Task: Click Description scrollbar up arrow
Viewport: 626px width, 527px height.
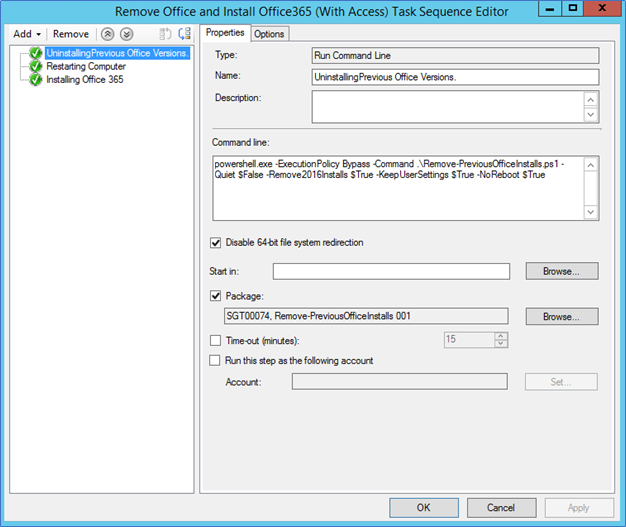Action: click(x=591, y=99)
